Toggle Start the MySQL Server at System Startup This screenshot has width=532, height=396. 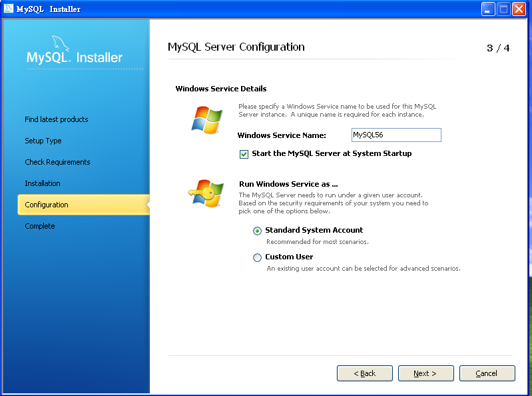(244, 154)
